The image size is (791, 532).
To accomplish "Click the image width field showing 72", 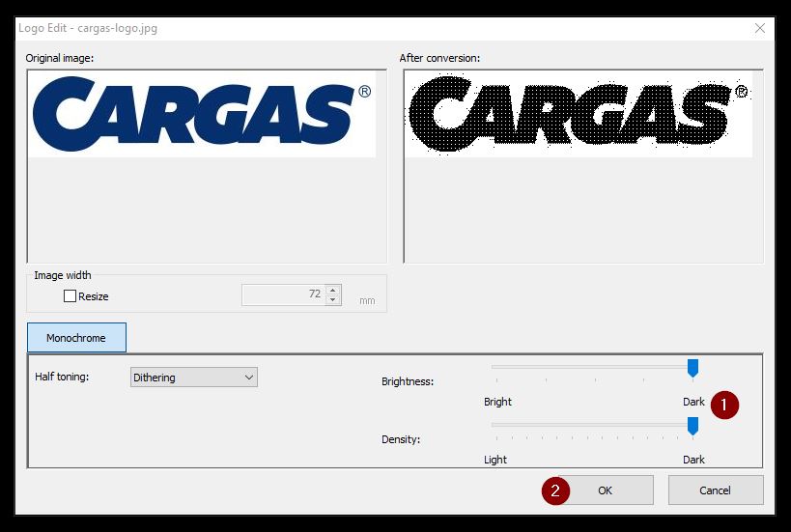I will pyautogui.click(x=284, y=295).
